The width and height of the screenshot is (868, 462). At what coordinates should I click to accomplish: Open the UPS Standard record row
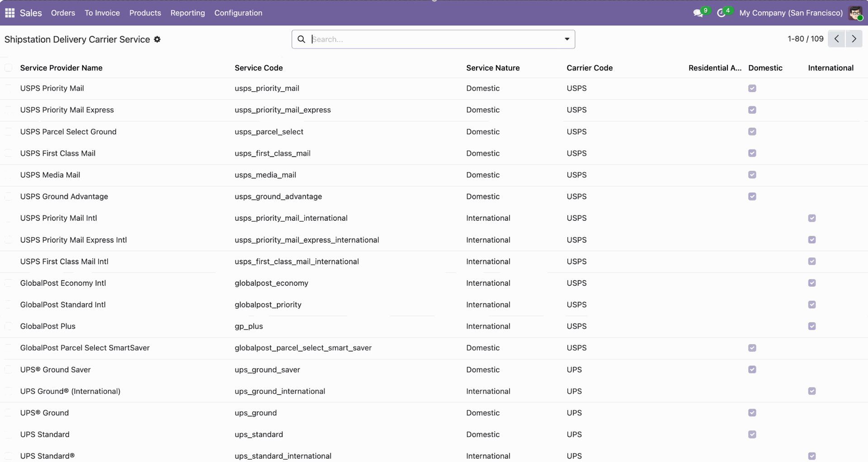coord(45,434)
